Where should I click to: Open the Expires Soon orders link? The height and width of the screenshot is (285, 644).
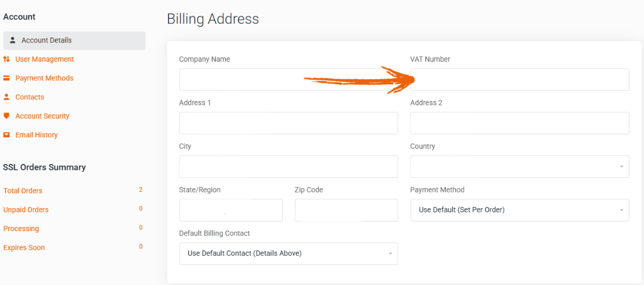24,247
